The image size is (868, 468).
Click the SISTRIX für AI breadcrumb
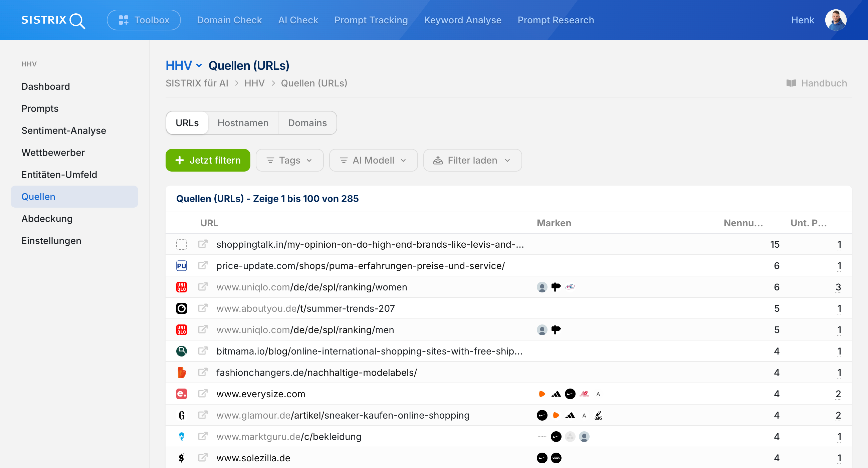pyautogui.click(x=197, y=83)
